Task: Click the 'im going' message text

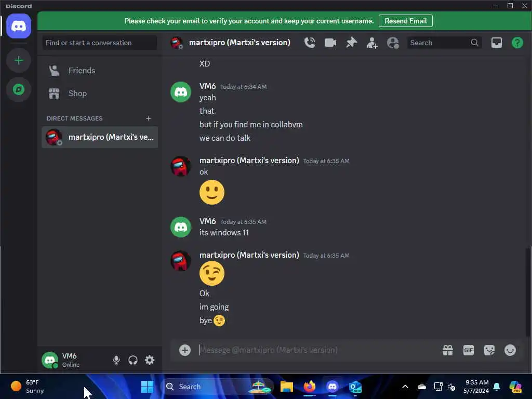Action: 214,307
